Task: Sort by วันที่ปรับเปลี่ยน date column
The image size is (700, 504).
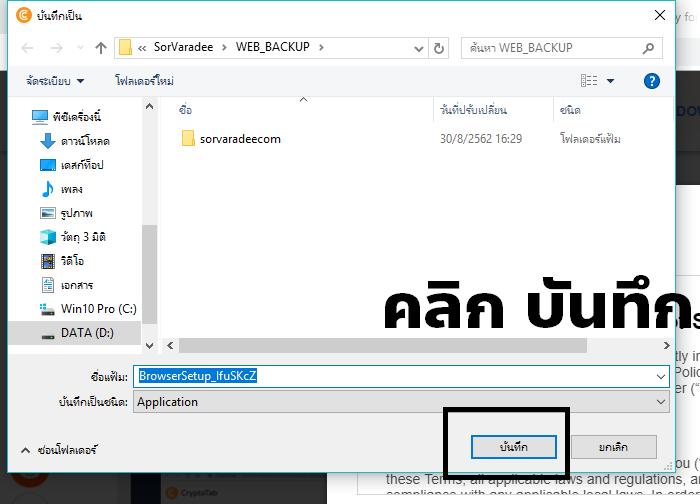Action: (x=473, y=110)
